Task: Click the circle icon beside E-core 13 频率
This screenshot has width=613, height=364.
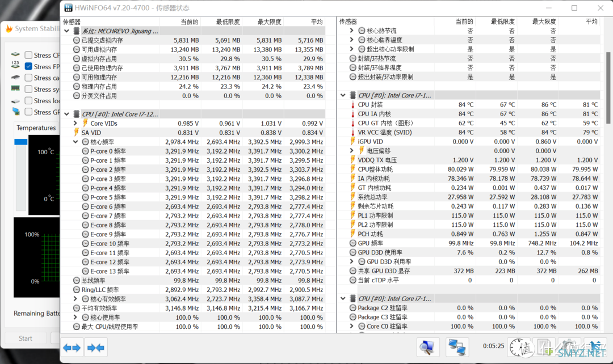Action: (x=85, y=271)
